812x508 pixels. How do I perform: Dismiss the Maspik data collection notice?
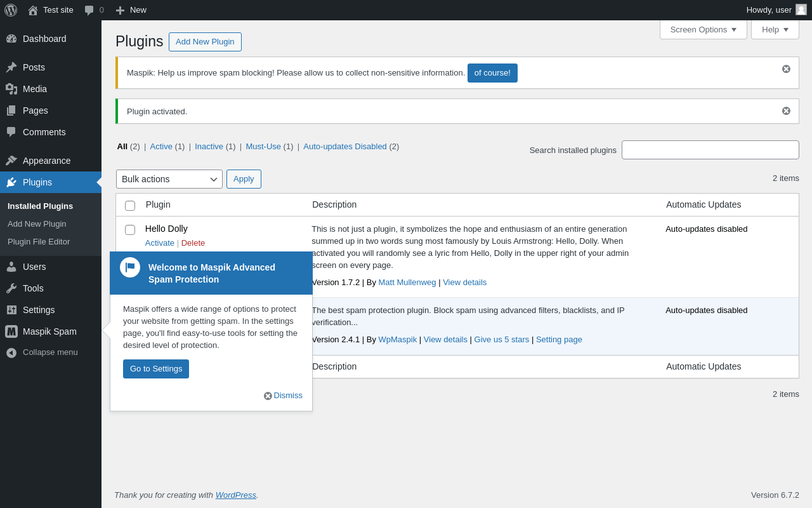(786, 69)
